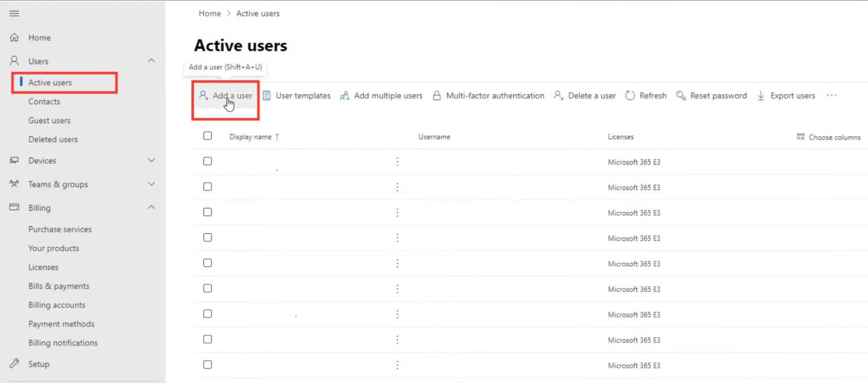Click the Choose columns grid icon
This screenshot has width=868, height=383.
click(800, 137)
